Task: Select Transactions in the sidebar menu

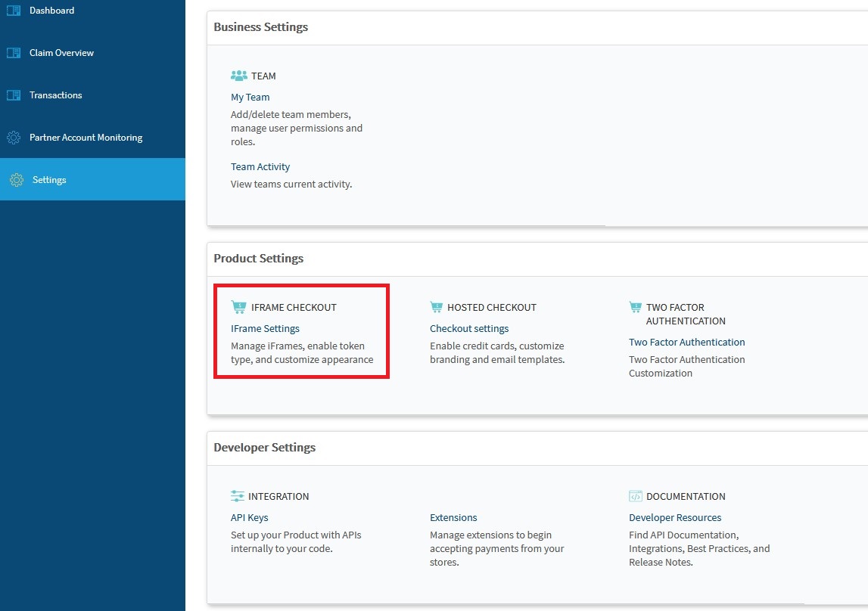Action: click(x=55, y=95)
